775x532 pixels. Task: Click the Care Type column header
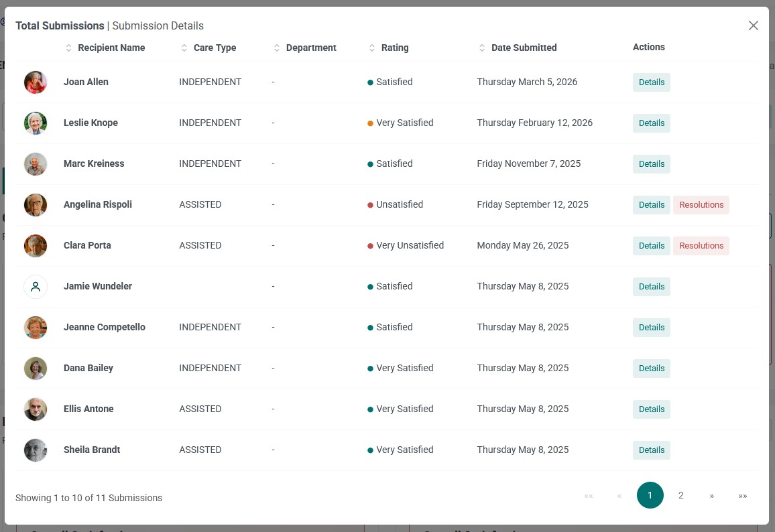coord(215,48)
